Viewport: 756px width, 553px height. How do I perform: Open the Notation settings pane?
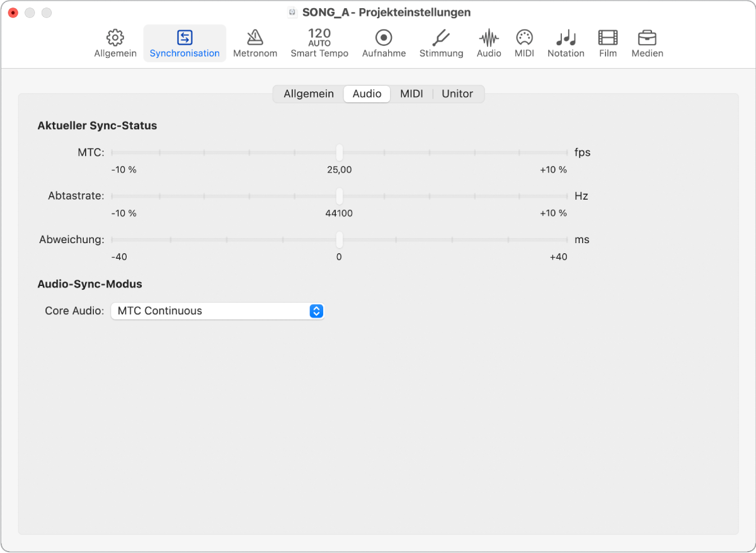point(566,43)
